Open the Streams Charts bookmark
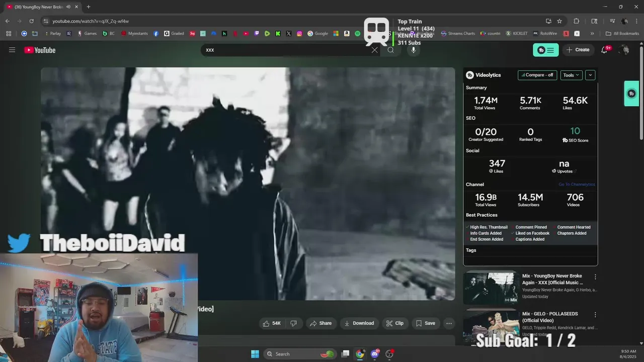644x362 pixels. pyautogui.click(x=458, y=34)
